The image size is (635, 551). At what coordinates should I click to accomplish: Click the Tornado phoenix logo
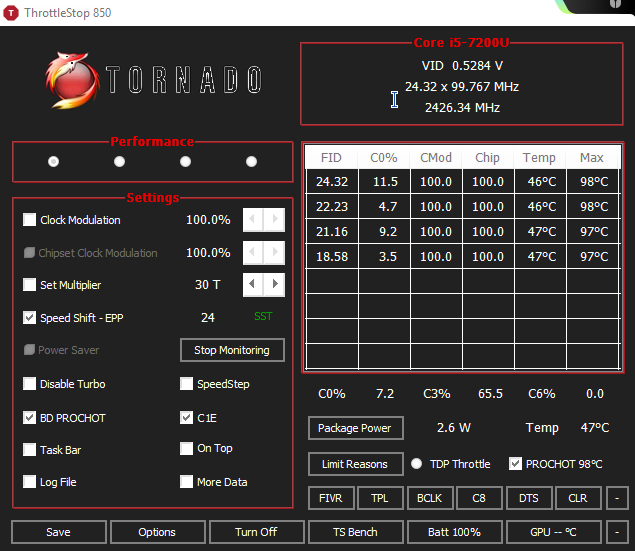pos(72,80)
